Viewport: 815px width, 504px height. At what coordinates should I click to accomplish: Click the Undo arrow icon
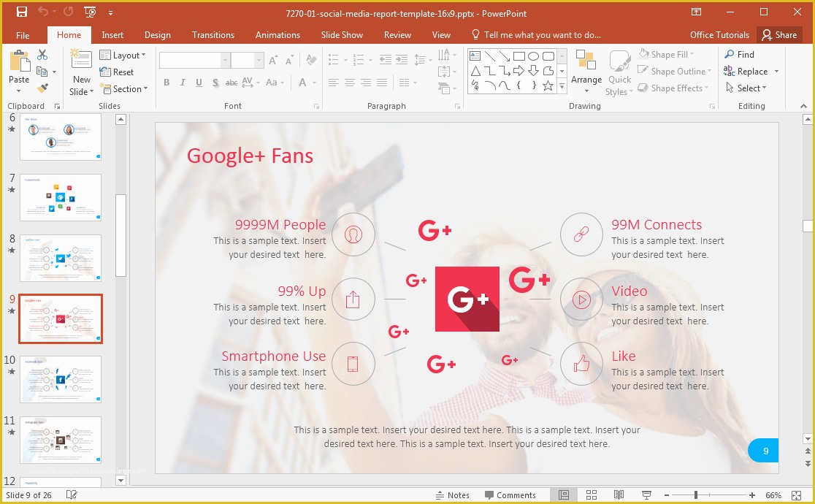44,12
